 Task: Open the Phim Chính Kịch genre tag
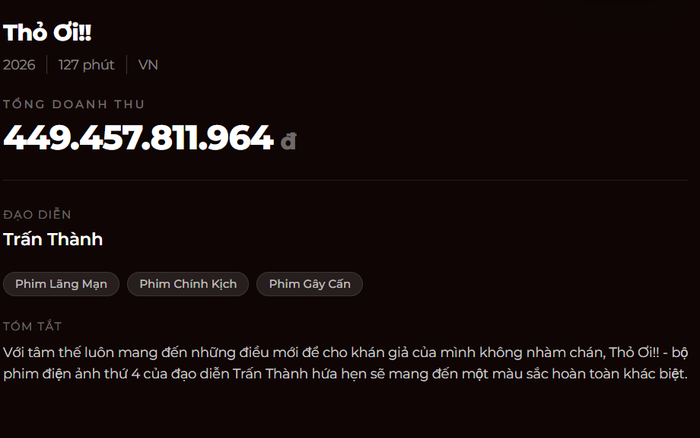(188, 284)
